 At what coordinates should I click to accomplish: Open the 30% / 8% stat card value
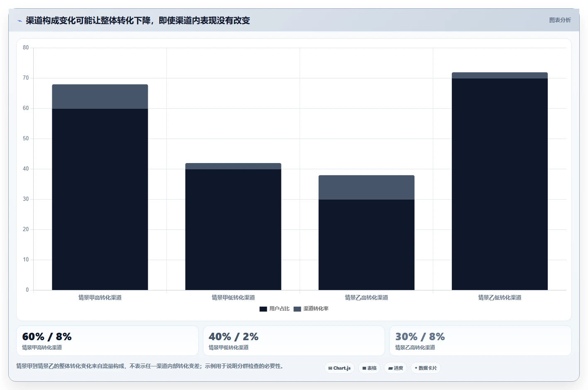tap(420, 336)
